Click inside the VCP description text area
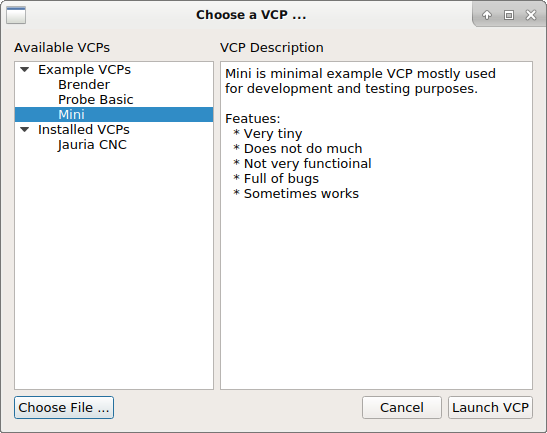This screenshot has height=433, width=547. tap(376, 279)
